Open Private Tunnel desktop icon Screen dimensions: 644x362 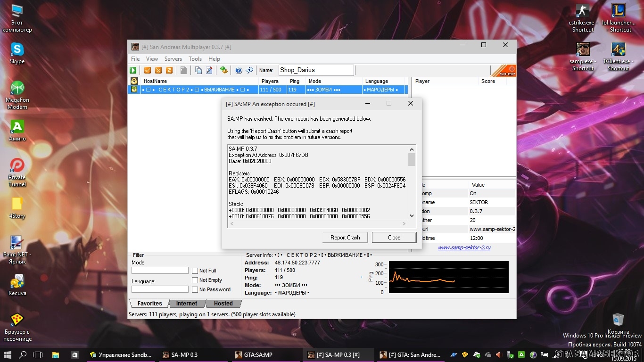click(x=17, y=172)
